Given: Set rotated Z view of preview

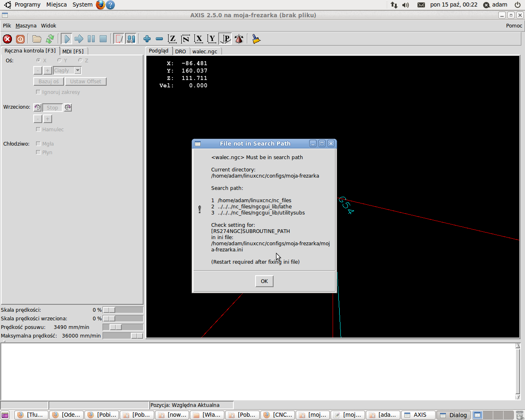Looking at the screenshot, I should tap(185, 39).
